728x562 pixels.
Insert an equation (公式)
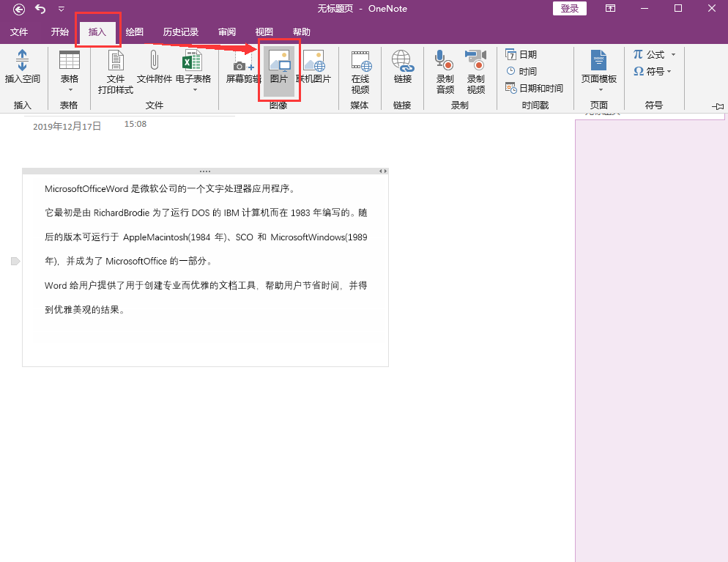649,55
